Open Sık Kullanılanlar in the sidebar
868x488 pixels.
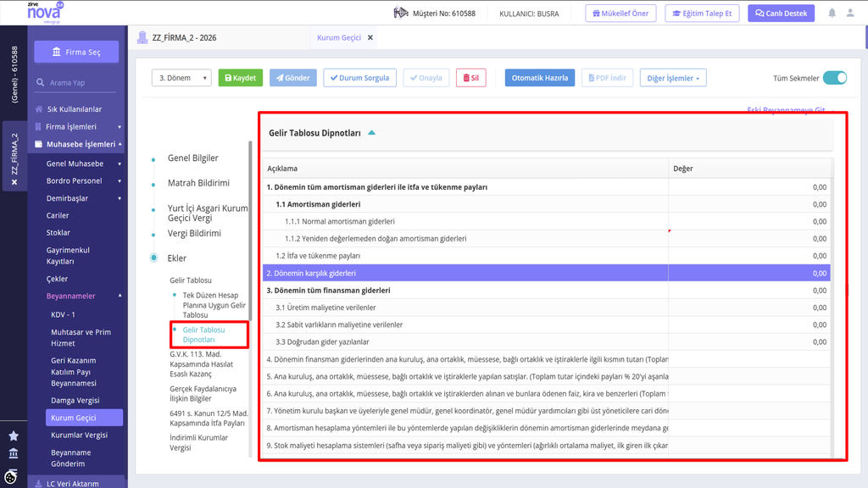tap(75, 109)
